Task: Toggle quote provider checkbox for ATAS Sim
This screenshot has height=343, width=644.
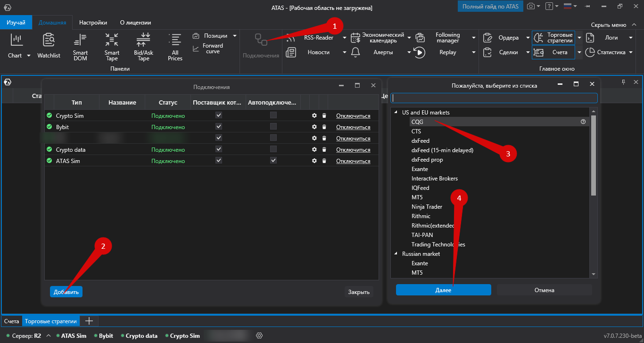Action: (218, 161)
